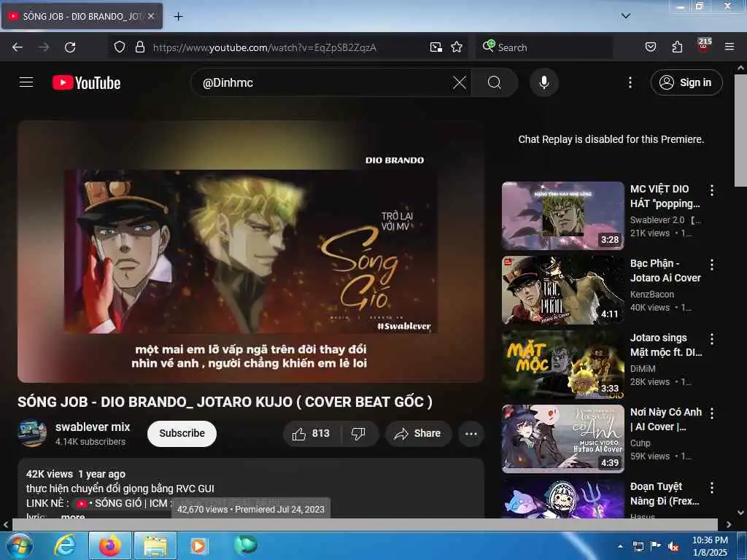Play the MC VIỆT DIO HÁT thumbnail
The width and height of the screenshot is (747, 560).
point(562,216)
